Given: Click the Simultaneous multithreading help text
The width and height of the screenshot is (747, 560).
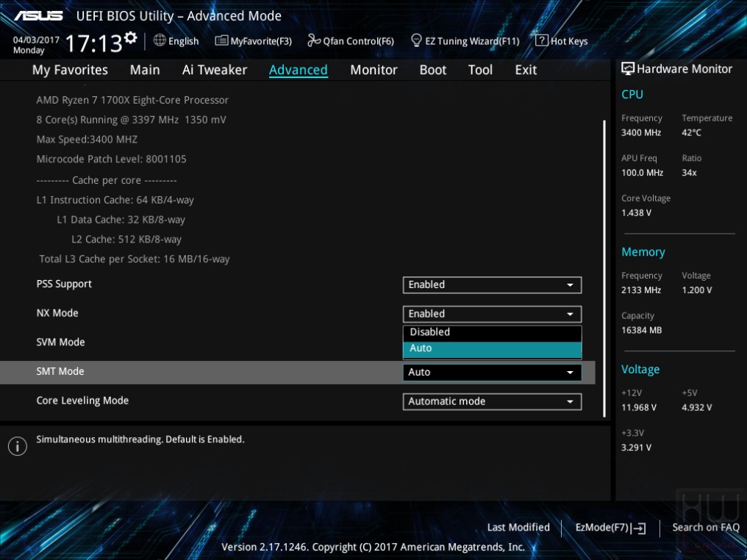Looking at the screenshot, I should point(140,439).
